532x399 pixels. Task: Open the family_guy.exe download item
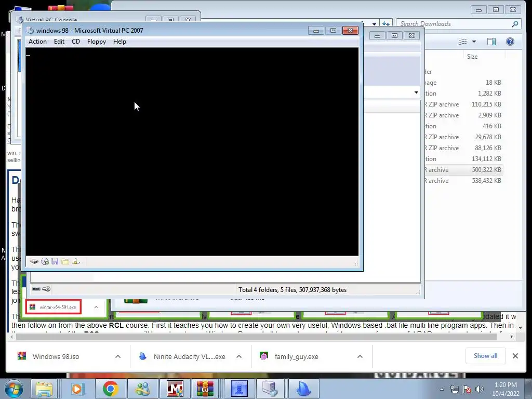(296, 356)
